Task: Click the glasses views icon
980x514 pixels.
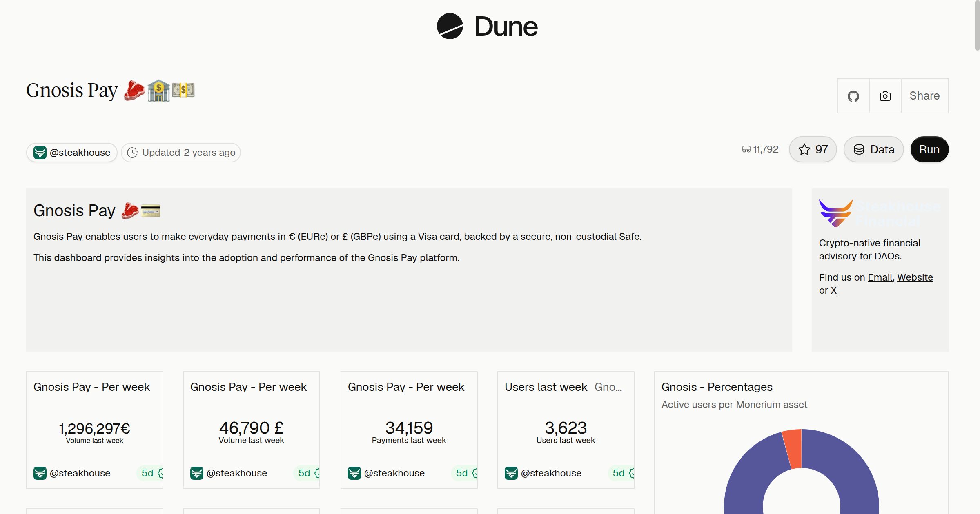Action: [x=746, y=150]
